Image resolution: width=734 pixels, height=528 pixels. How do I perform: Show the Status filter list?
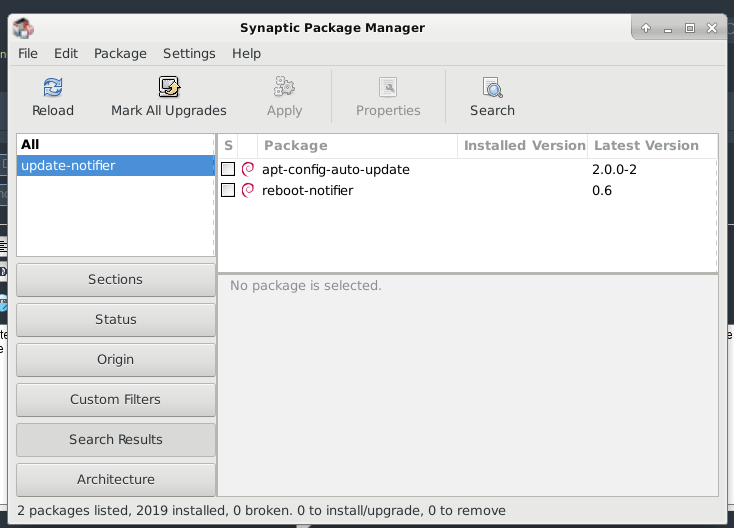tap(116, 320)
